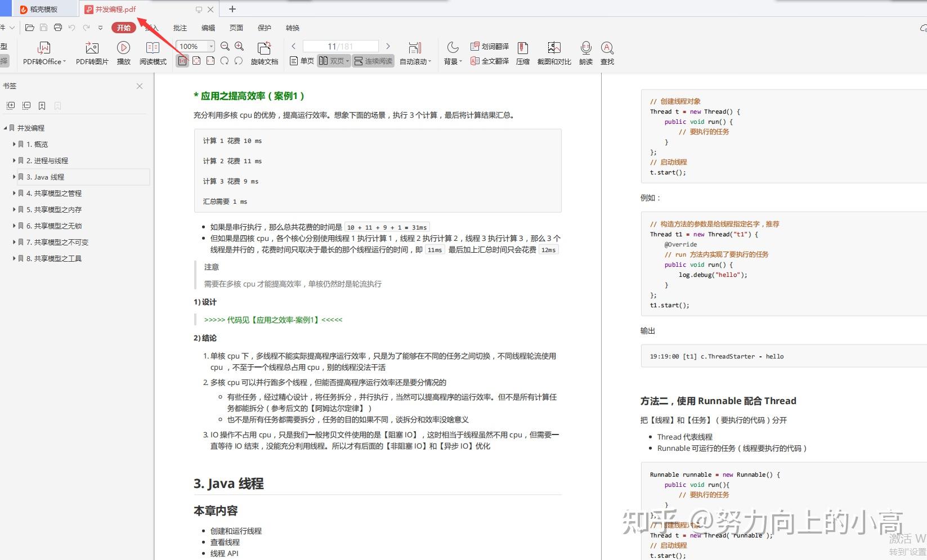Jump to bookmark 7. 共享模型之不可变

click(x=57, y=243)
